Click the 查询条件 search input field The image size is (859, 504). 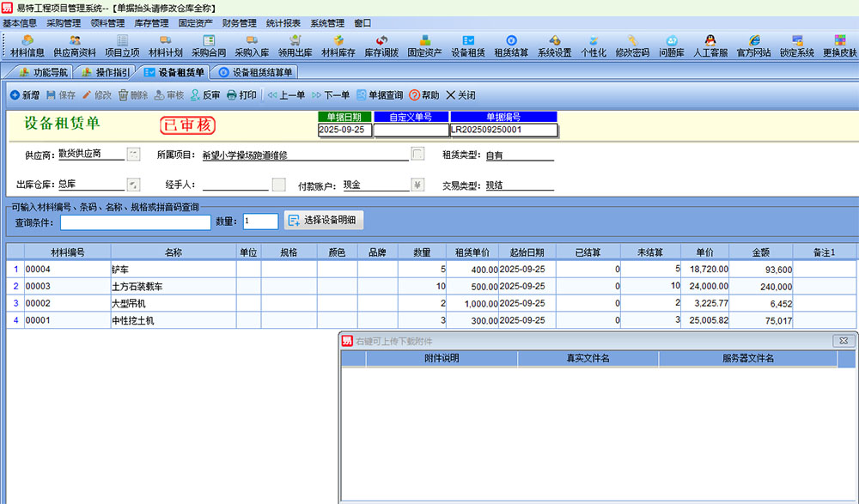tap(135, 222)
